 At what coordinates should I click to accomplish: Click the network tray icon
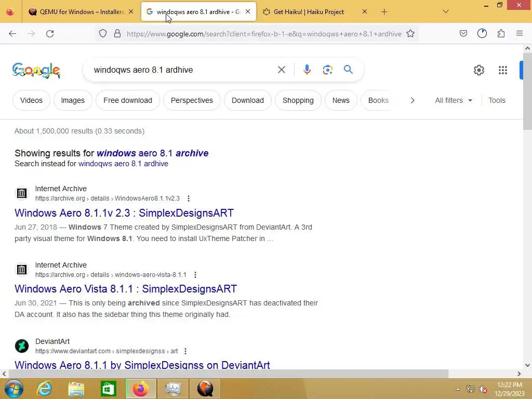[x=471, y=389]
